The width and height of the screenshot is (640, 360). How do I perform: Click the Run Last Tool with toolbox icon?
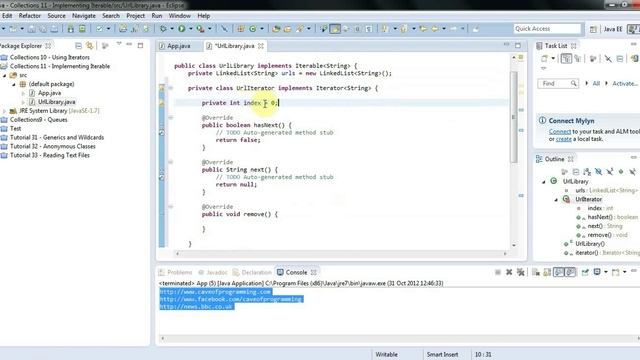(x=200, y=29)
